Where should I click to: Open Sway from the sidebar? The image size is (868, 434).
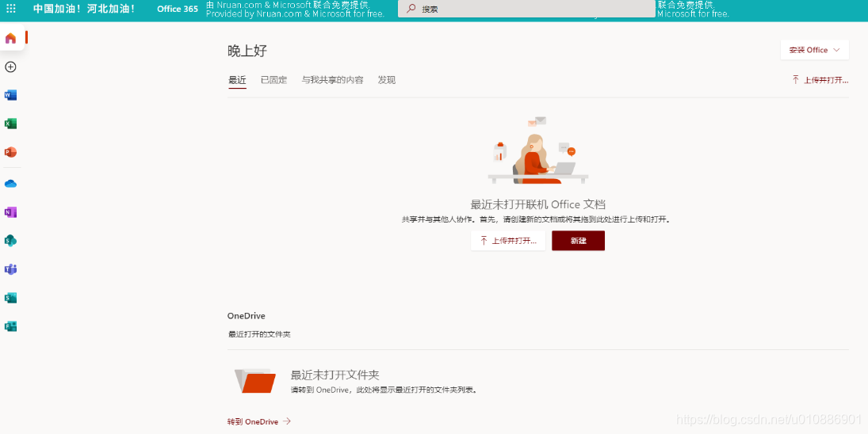[10, 298]
